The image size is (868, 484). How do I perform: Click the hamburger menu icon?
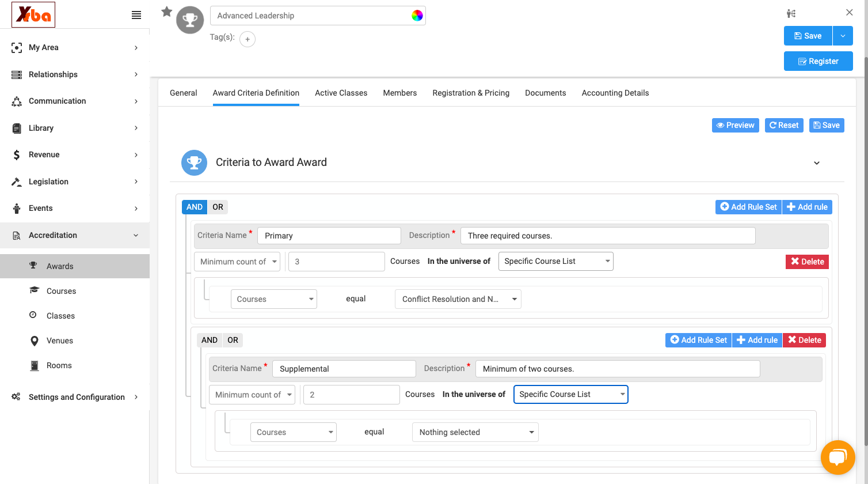(x=136, y=15)
